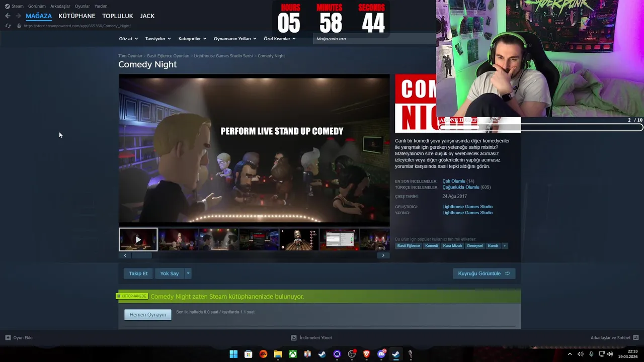Viewport: 644px width, 362px height.
Task: Click the İndirmeleri Yönet download icon
Action: (294, 338)
